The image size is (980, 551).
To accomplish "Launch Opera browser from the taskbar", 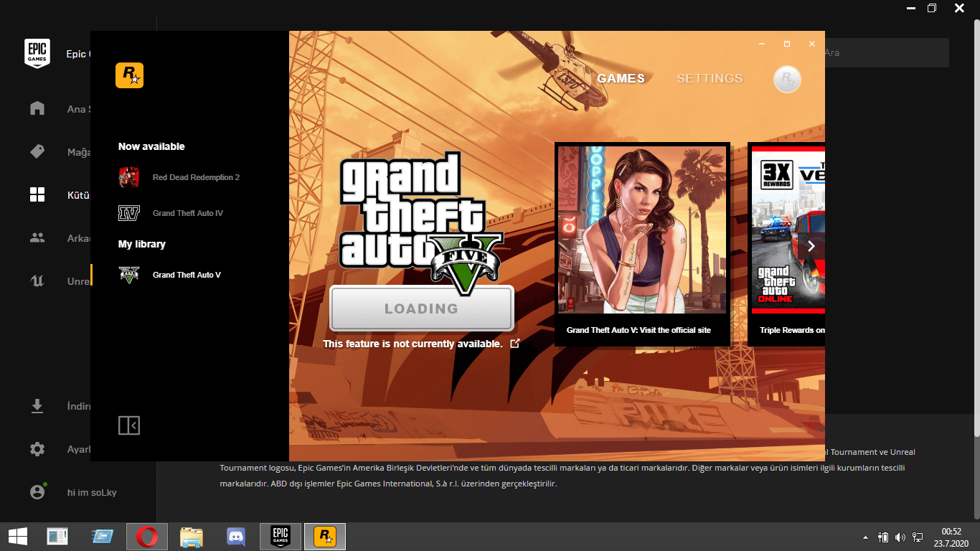I will (147, 536).
